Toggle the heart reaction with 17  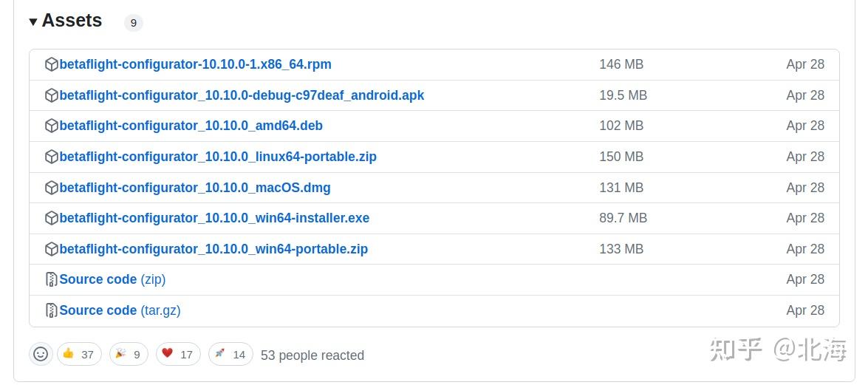pos(178,354)
